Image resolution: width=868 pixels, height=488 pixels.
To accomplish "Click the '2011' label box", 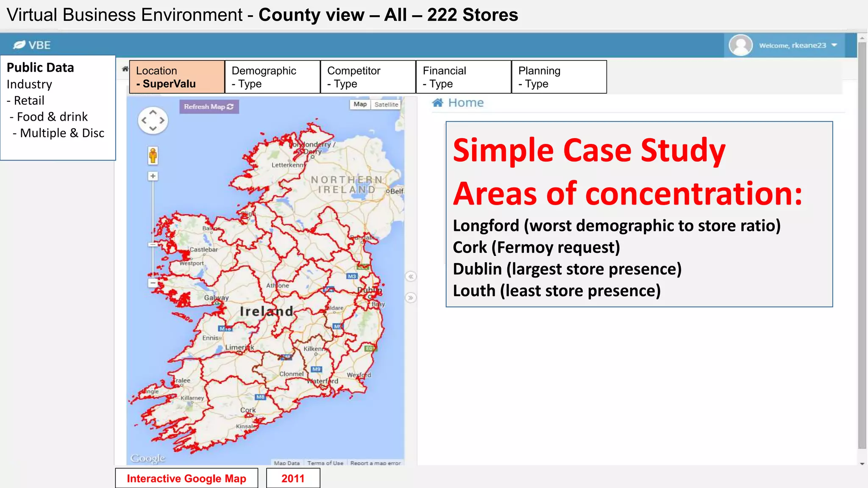I will (293, 478).
